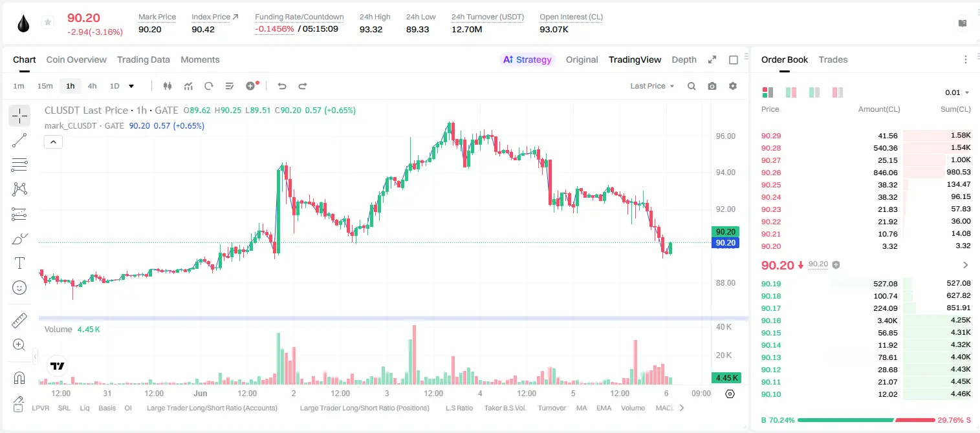
Task: Select the trend line drawing tool
Action: tap(19, 140)
